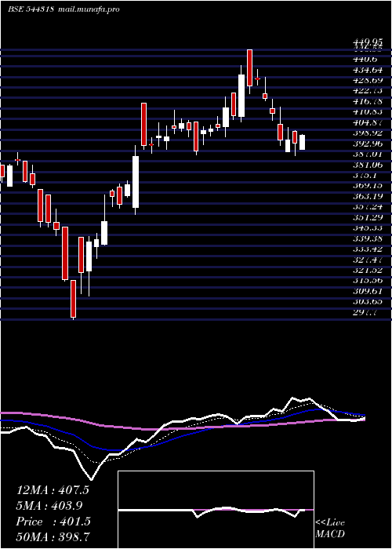Select the 416.78 price axis label
The image size is (392, 549).
(368, 101)
